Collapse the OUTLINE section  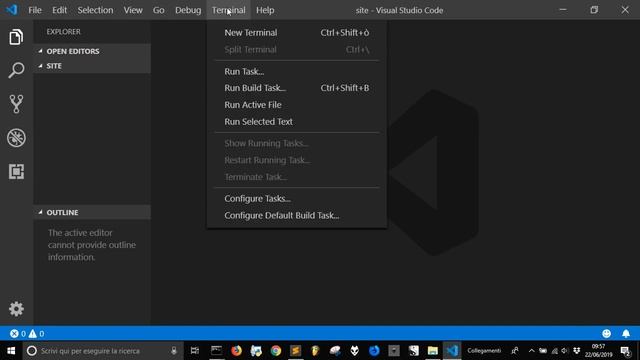(92, 212)
